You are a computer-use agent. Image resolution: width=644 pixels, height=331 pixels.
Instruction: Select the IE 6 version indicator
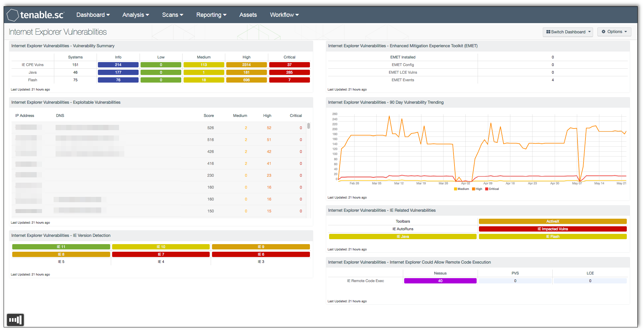pyautogui.click(x=261, y=254)
